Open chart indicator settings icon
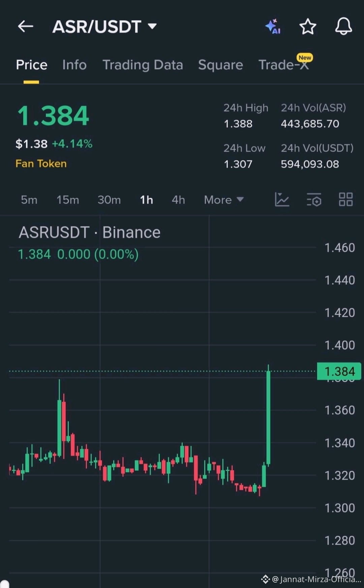The image size is (364, 588). point(314,199)
